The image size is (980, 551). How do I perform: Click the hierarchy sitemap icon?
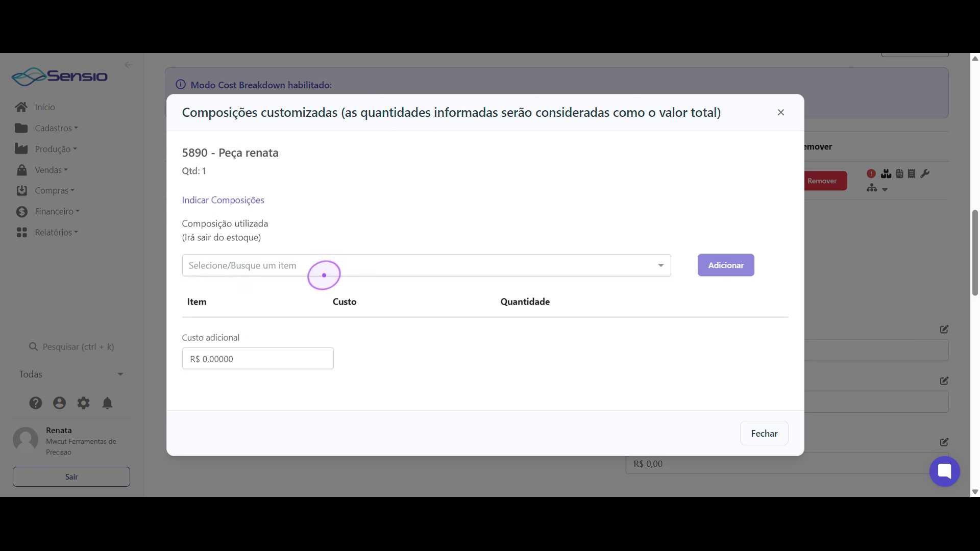(x=872, y=188)
